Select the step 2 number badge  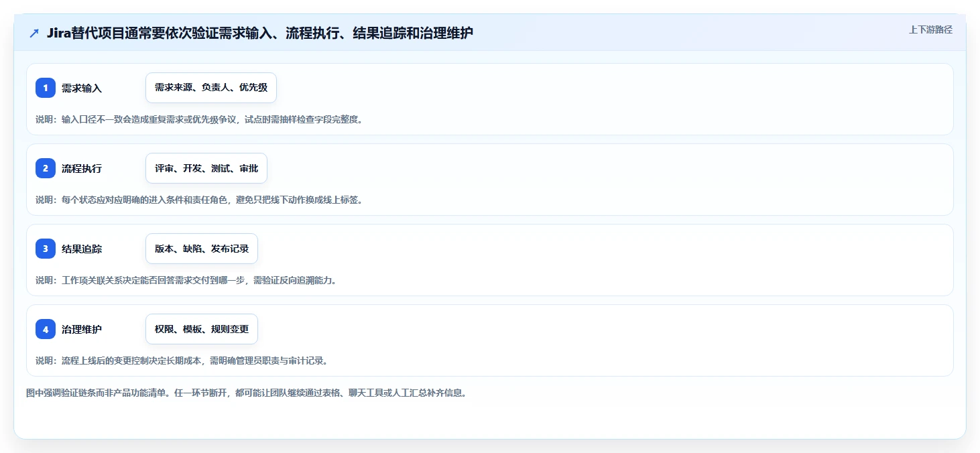pyautogui.click(x=46, y=168)
